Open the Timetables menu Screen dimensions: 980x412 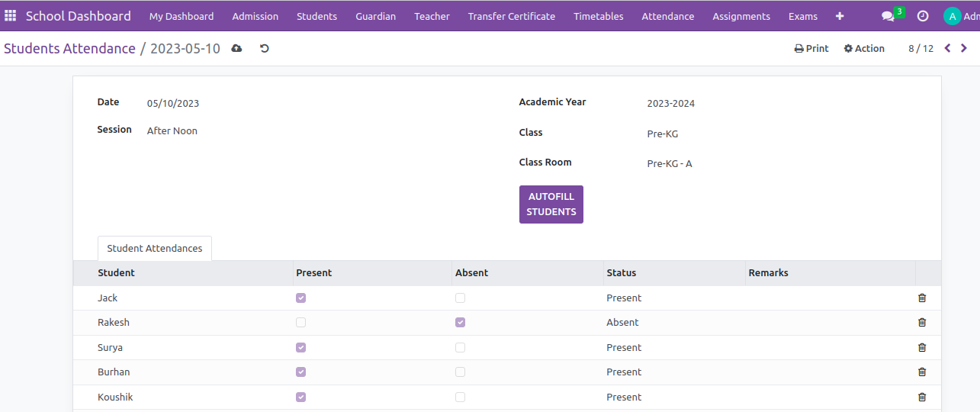click(599, 16)
